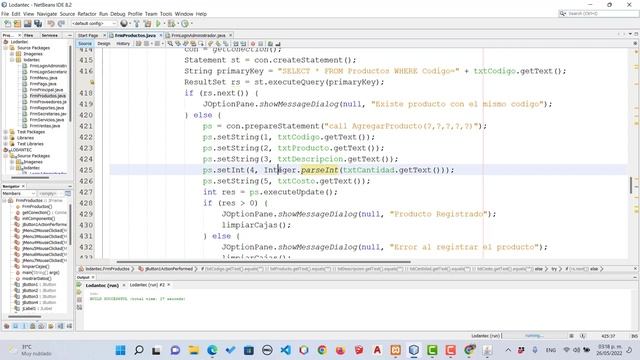
Task: Click the browser globe toolbar icon
Action: [124, 24]
